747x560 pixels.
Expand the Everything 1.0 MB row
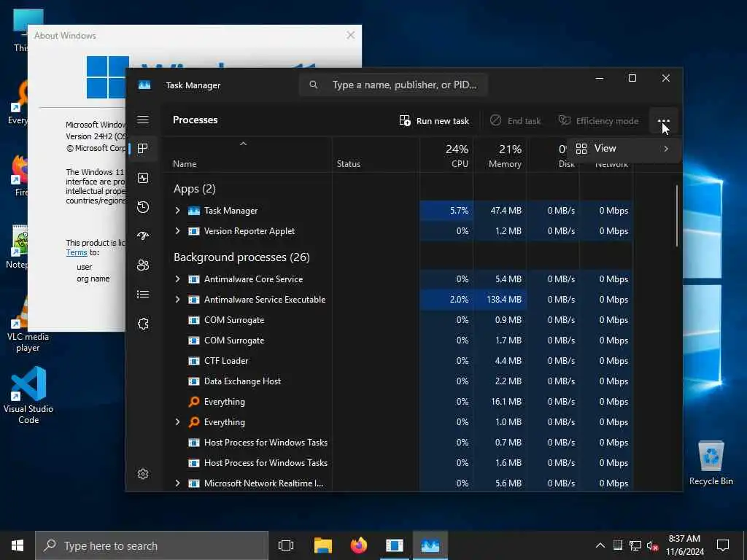178,422
